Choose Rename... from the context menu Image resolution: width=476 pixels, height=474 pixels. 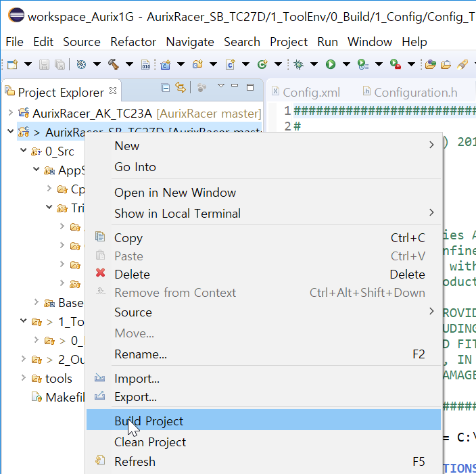[x=264, y=354]
